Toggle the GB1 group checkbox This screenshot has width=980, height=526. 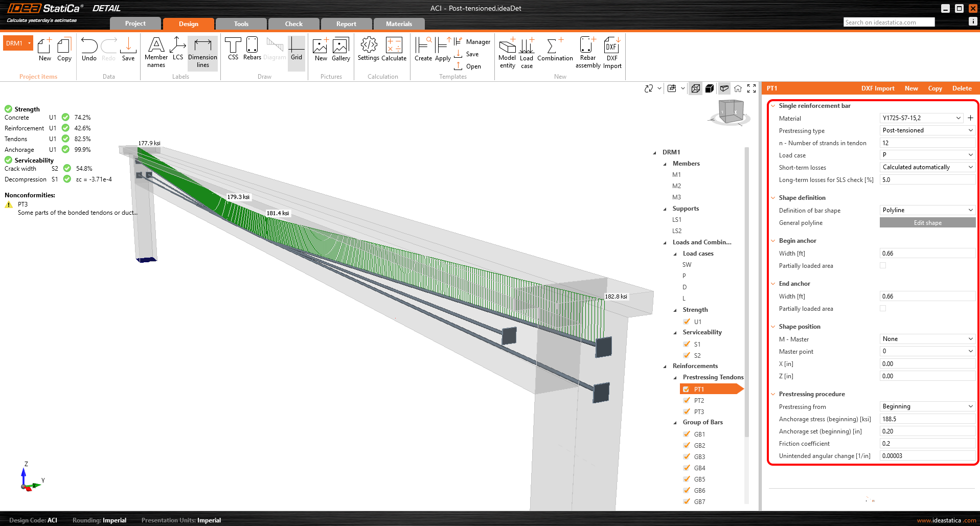coord(687,434)
